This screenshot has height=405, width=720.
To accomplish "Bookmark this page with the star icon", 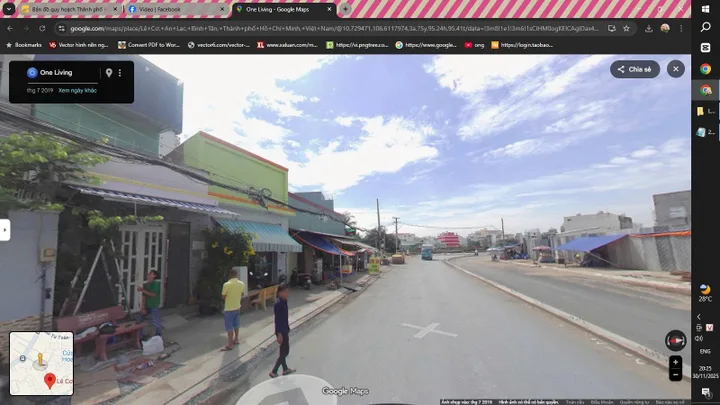I will pyautogui.click(x=626, y=28).
